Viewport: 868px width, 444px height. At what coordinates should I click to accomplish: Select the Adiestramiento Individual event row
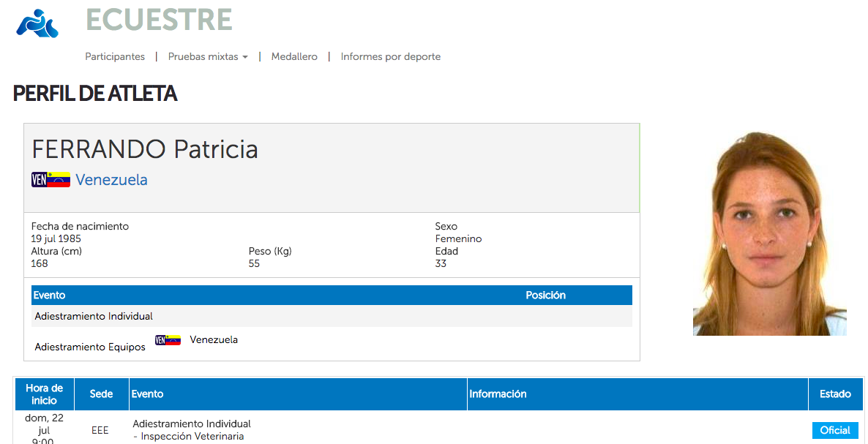332,316
